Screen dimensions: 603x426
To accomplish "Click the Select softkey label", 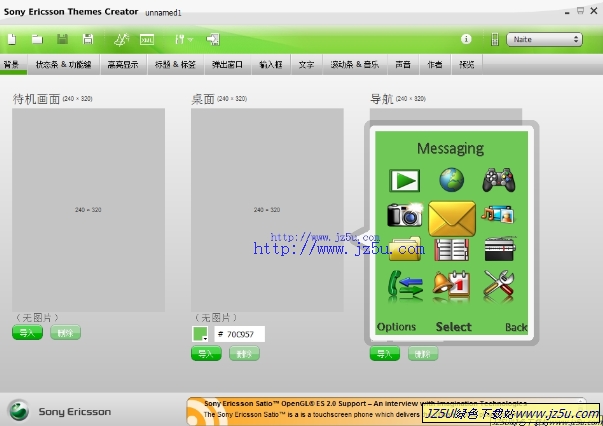I will point(454,327).
